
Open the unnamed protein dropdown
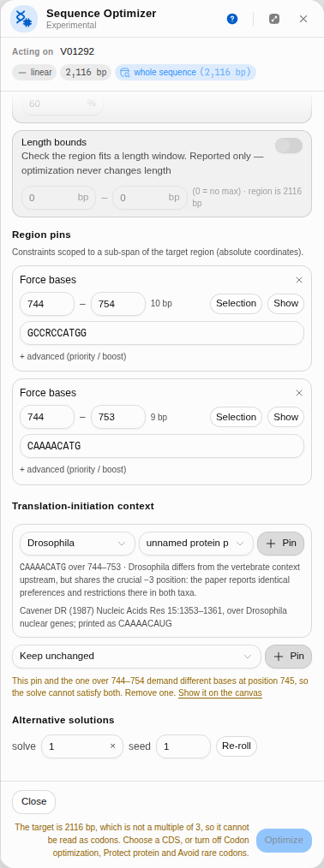click(196, 544)
